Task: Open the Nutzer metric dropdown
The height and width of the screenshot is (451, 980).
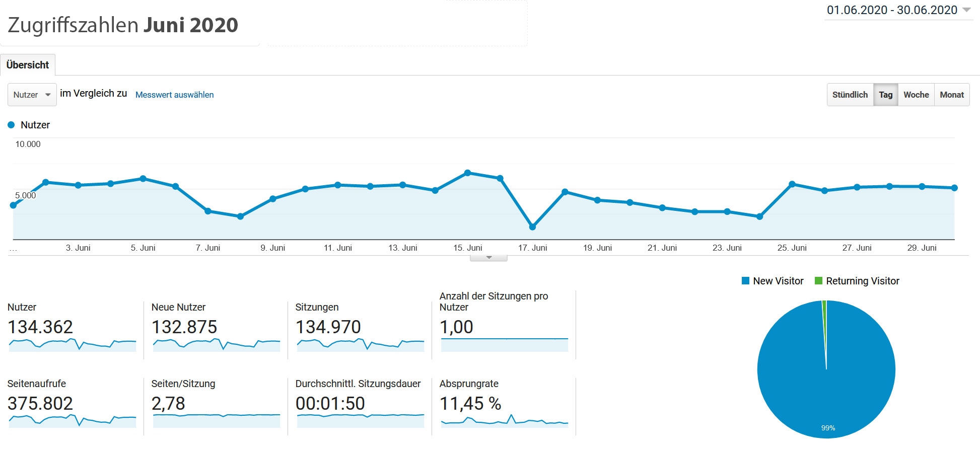Action: point(32,95)
